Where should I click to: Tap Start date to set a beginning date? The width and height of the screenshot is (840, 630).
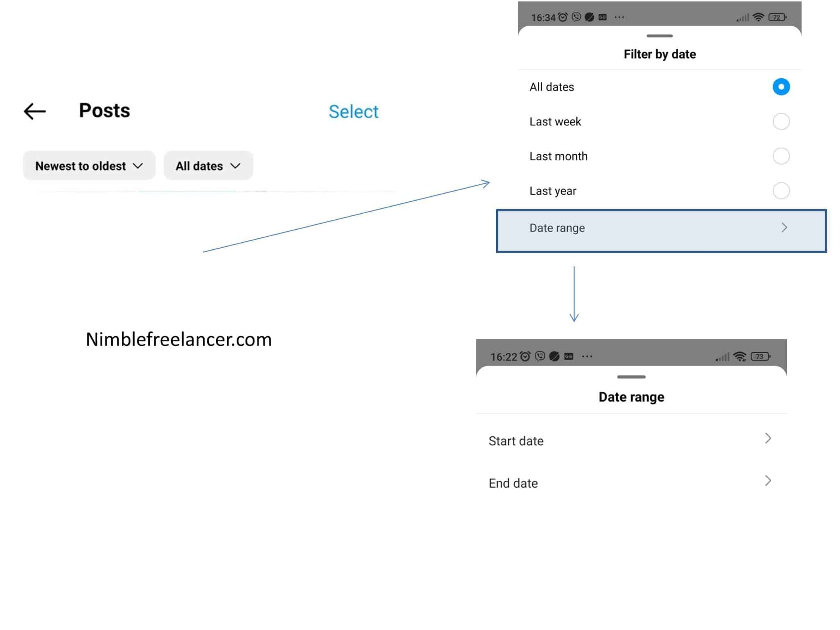click(x=516, y=441)
